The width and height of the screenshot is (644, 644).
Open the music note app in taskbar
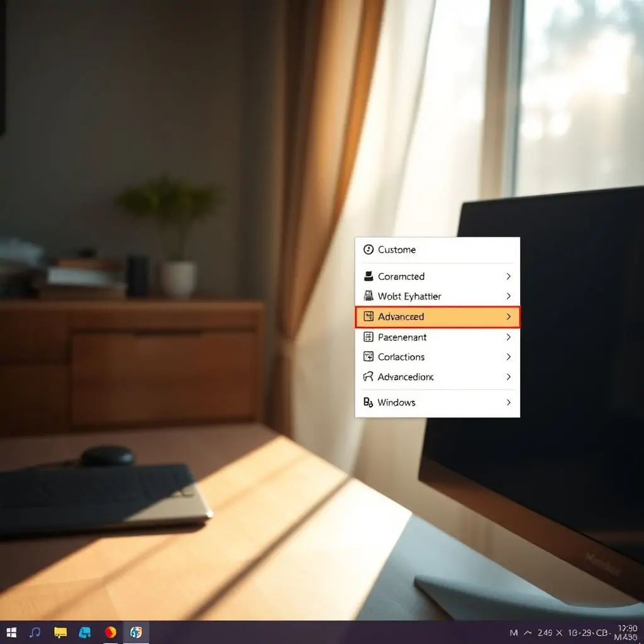[x=35, y=632]
